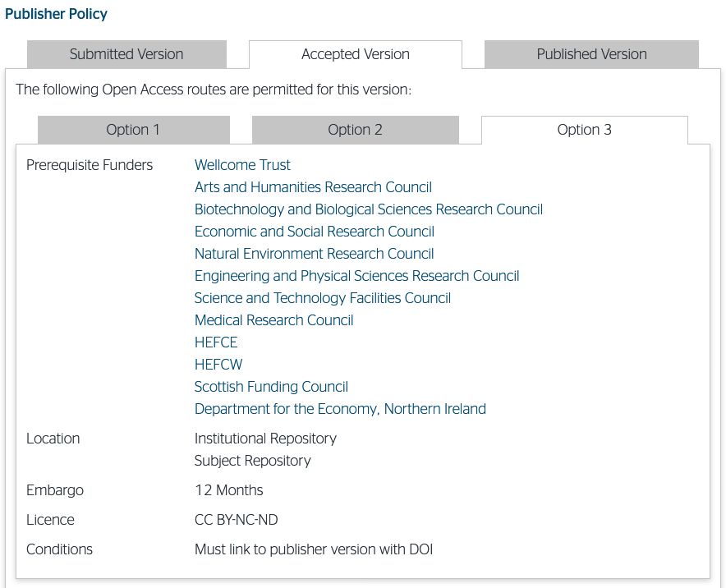
Task: Show Option 1 open access route
Action: [x=133, y=130]
